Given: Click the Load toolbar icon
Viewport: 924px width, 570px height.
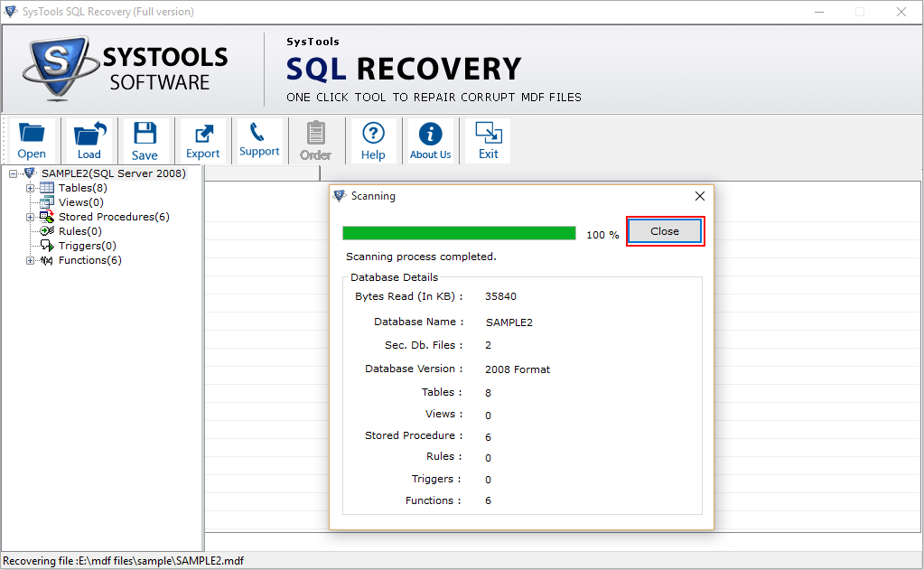Looking at the screenshot, I should pos(89,140).
